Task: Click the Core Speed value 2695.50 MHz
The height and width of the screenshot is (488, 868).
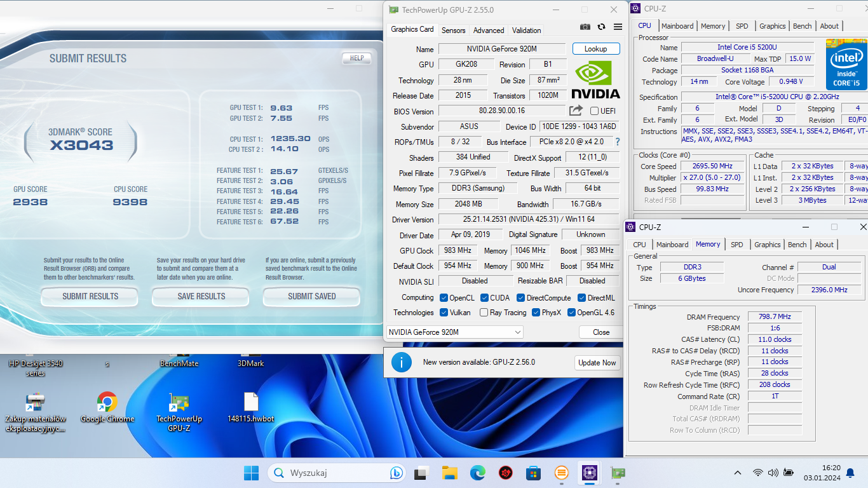Action: [x=712, y=166]
